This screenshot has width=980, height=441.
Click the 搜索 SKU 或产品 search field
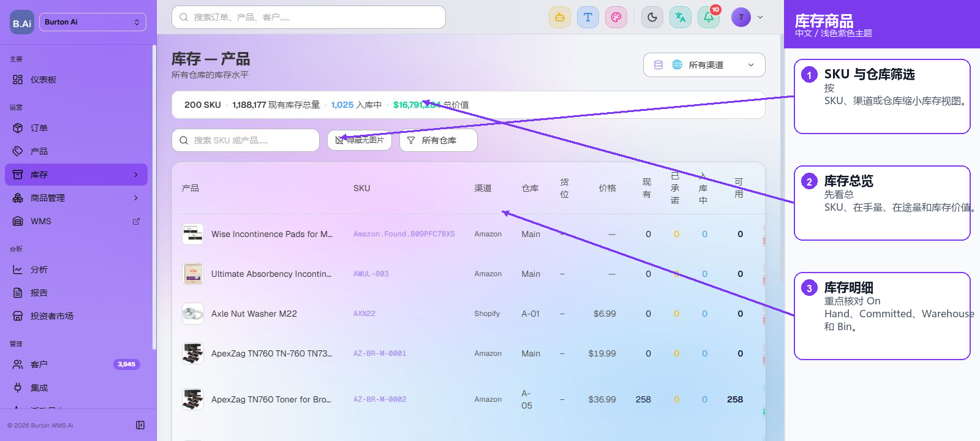pyautogui.click(x=246, y=140)
